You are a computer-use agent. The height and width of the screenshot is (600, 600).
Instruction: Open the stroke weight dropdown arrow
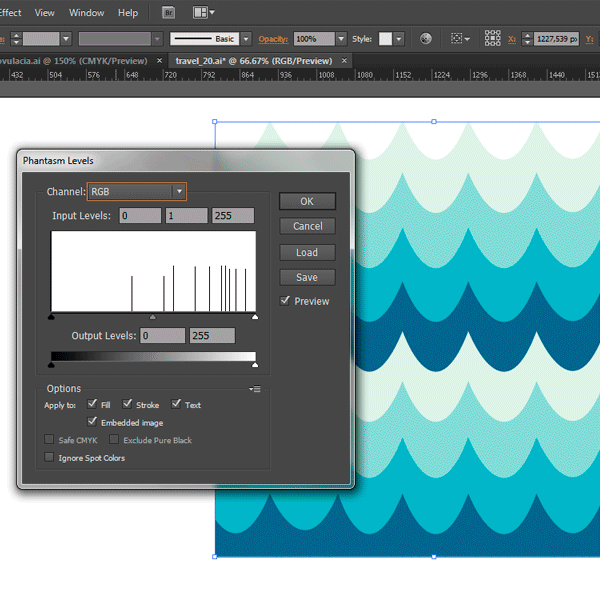coord(66,39)
